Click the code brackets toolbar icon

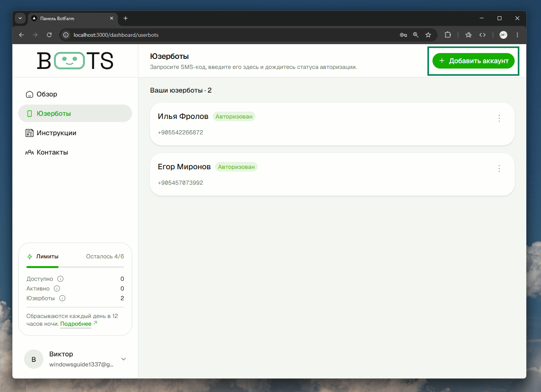(482, 35)
